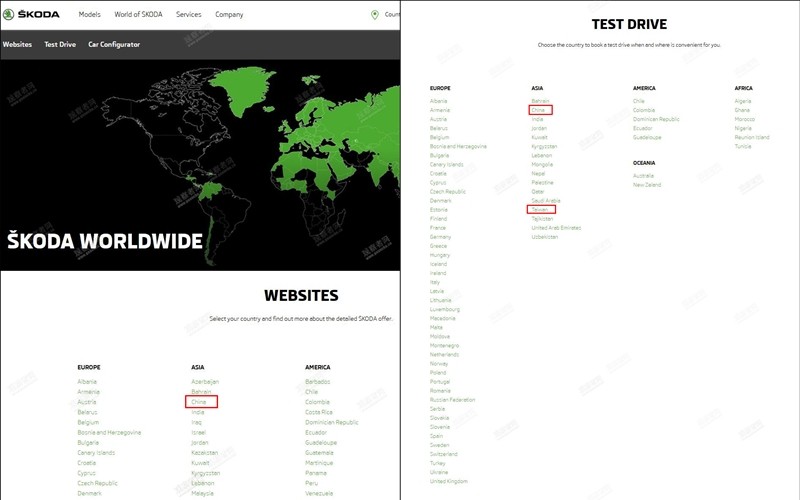800x500 pixels.
Task: Open the Company menu
Action: 229,15
